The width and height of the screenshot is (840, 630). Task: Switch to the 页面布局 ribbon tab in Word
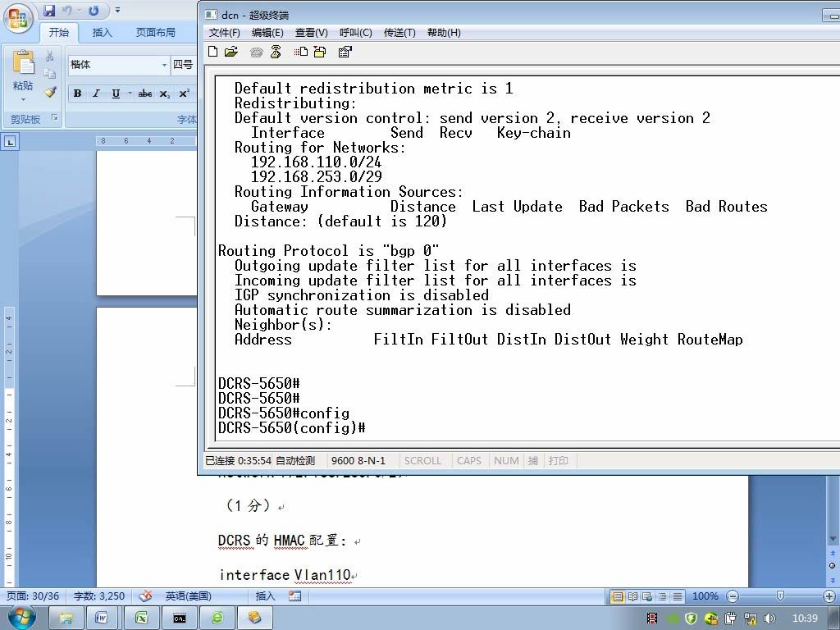coord(155,32)
